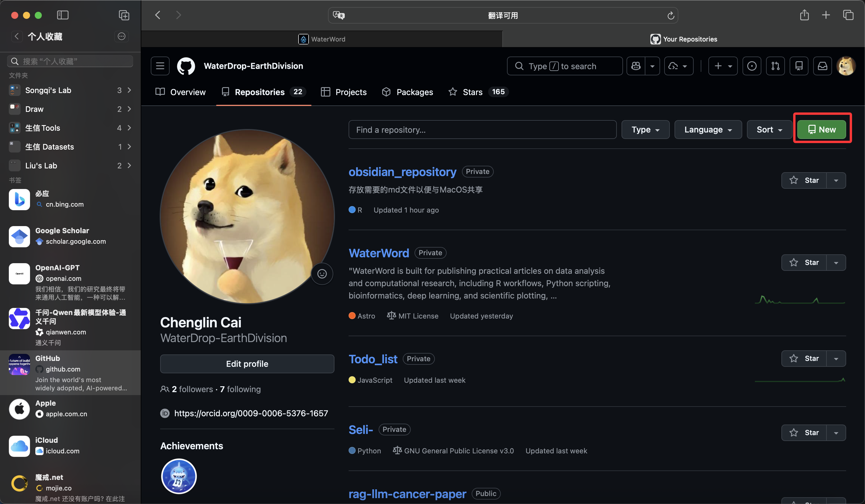
Task: Go to GitHub home via Octocat logo
Action: click(186, 66)
